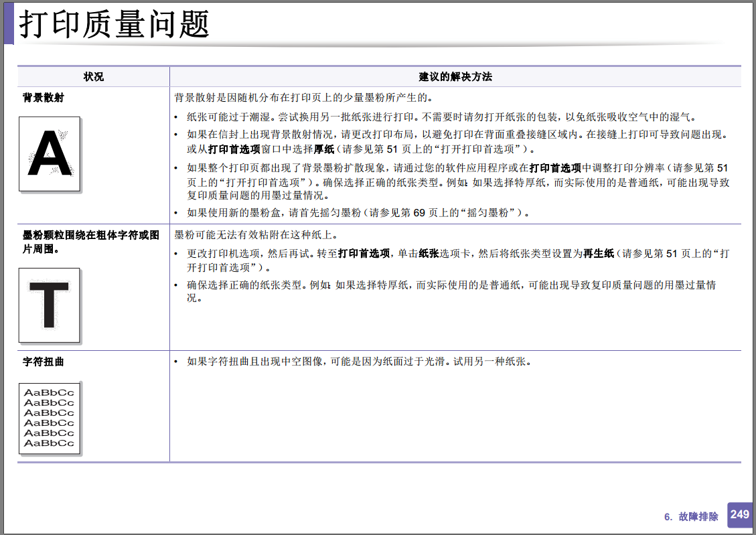Click the 墨粉颗粒围绕在粗体字符或图片周围 row title
The image size is (756, 535).
click(90, 242)
